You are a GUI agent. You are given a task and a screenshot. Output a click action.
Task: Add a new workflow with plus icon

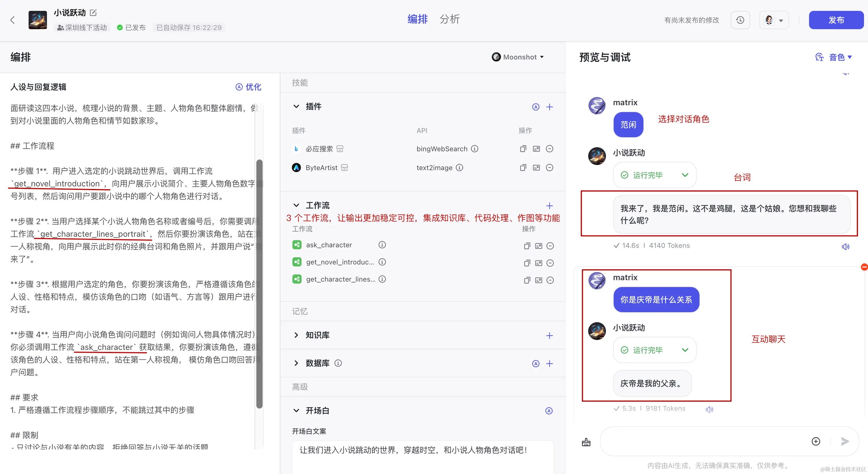pyautogui.click(x=549, y=206)
